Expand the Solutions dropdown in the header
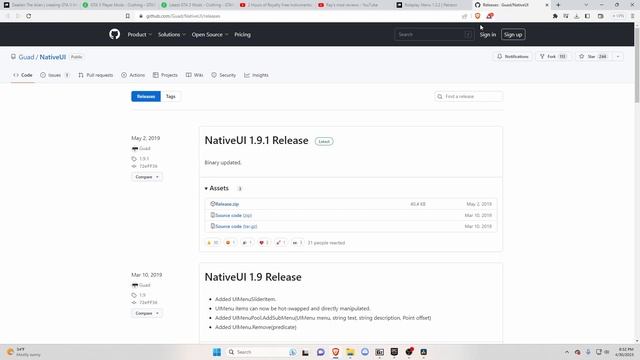 (171, 35)
